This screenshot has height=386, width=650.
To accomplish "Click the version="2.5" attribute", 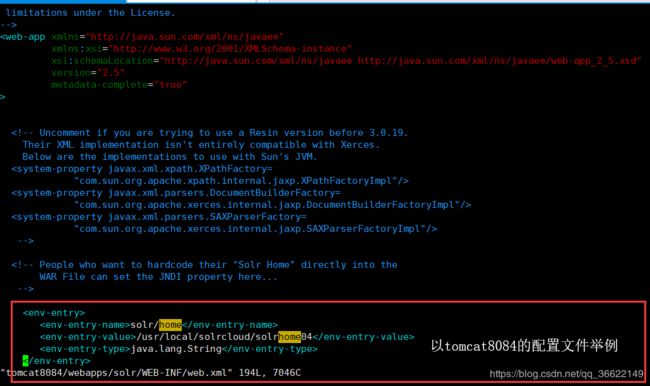I will coord(88,73).
